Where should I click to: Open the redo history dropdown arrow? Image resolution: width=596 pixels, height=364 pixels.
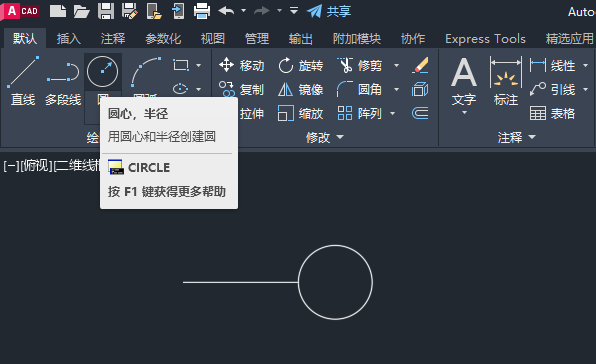pos(279,11)
